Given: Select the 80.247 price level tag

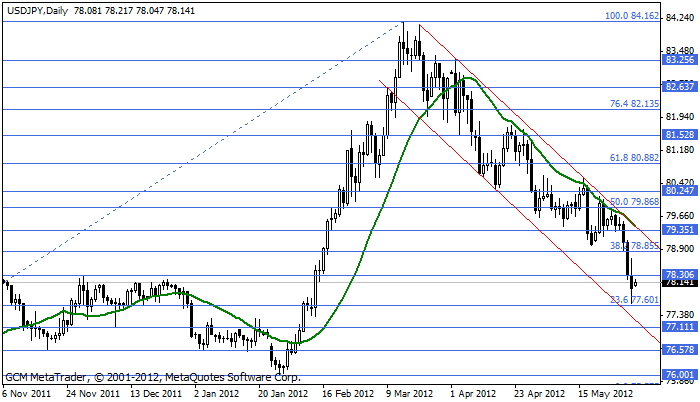Looking at the screenshot, I should coord(679,191).
